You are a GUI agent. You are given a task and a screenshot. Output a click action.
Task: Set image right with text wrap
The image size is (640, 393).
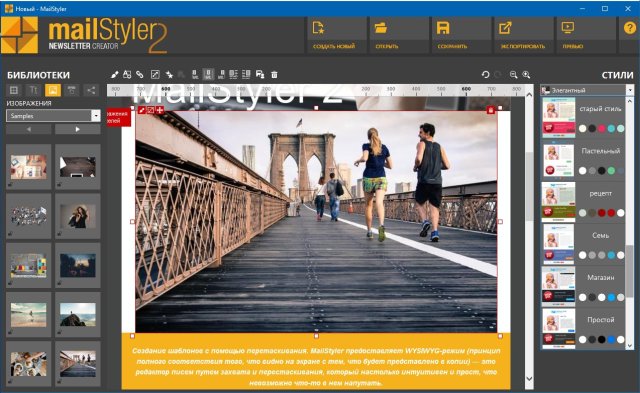[x=246, y=74]
